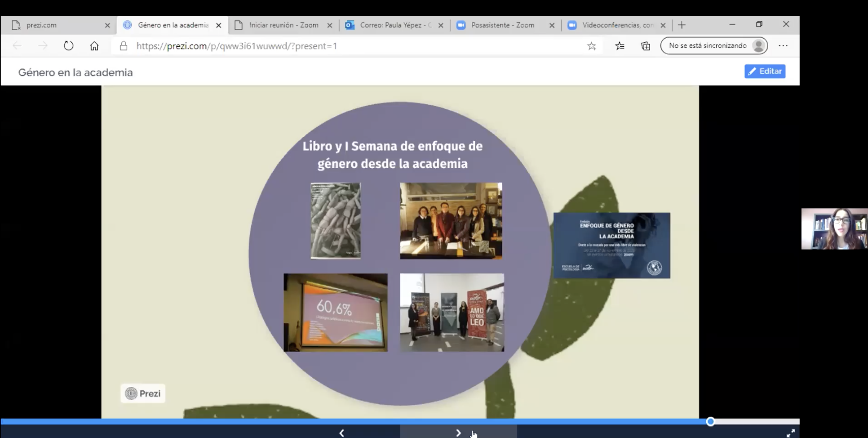
Task: Open a new browser tab
Action: pos(682,25)
